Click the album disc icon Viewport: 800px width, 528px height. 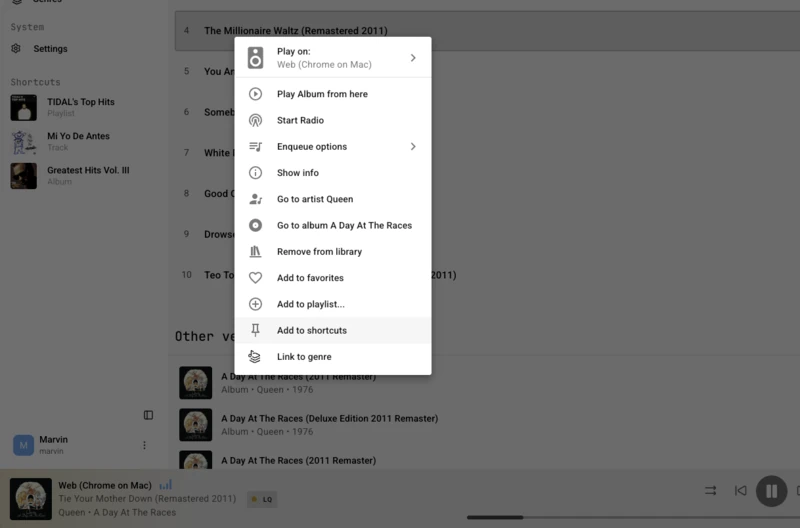255,225
